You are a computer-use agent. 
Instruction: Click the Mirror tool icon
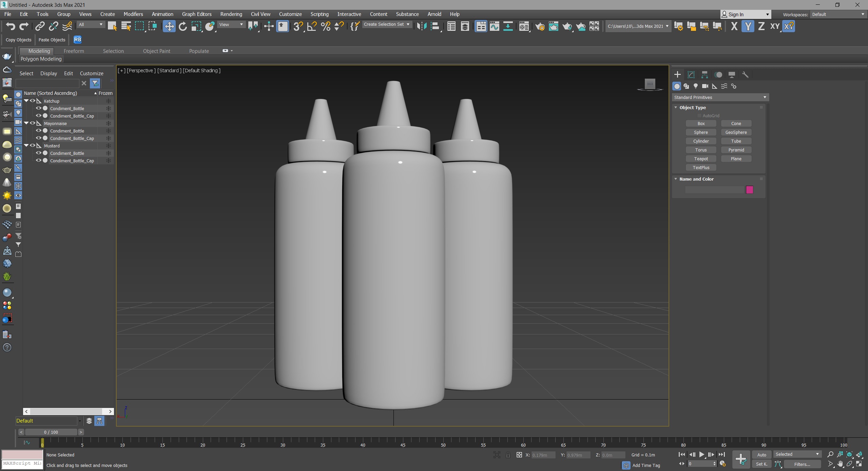pyautogui.click(x=421, y=26)
